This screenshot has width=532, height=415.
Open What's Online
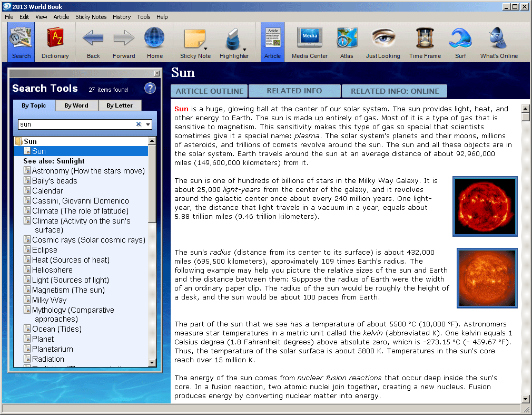click(499, 43)
